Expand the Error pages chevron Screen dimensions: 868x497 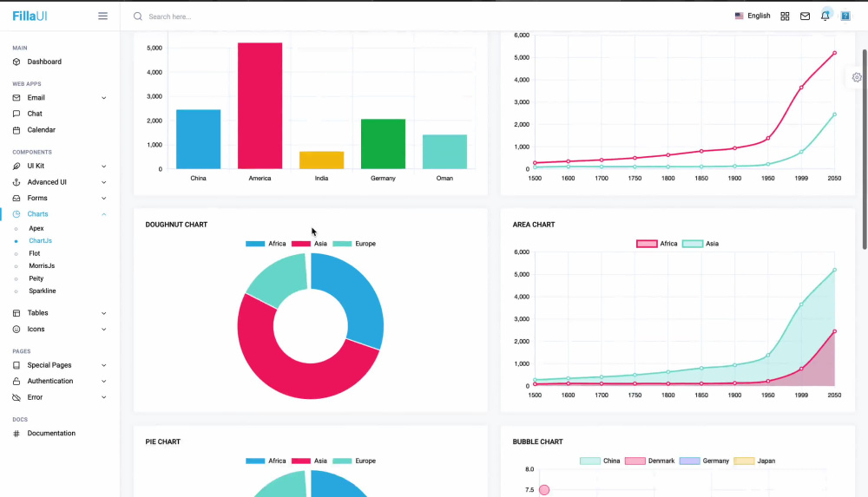click(103, 397)
